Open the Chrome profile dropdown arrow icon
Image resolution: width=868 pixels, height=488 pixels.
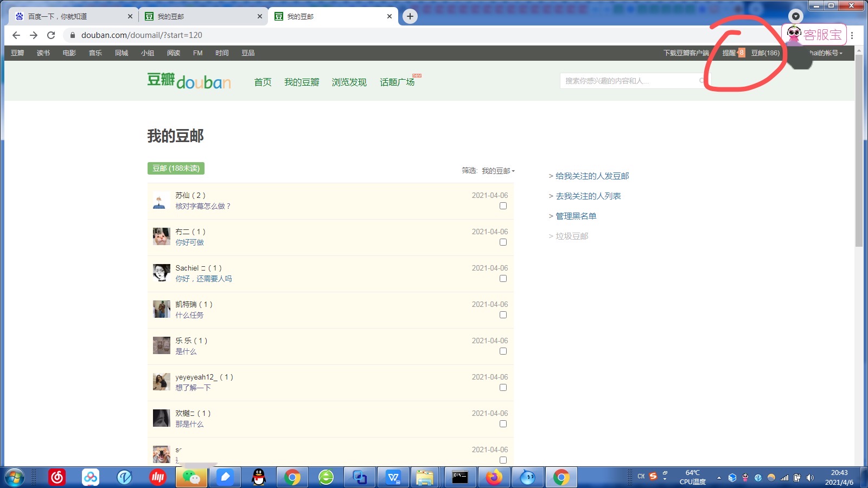tap(795, 16)
